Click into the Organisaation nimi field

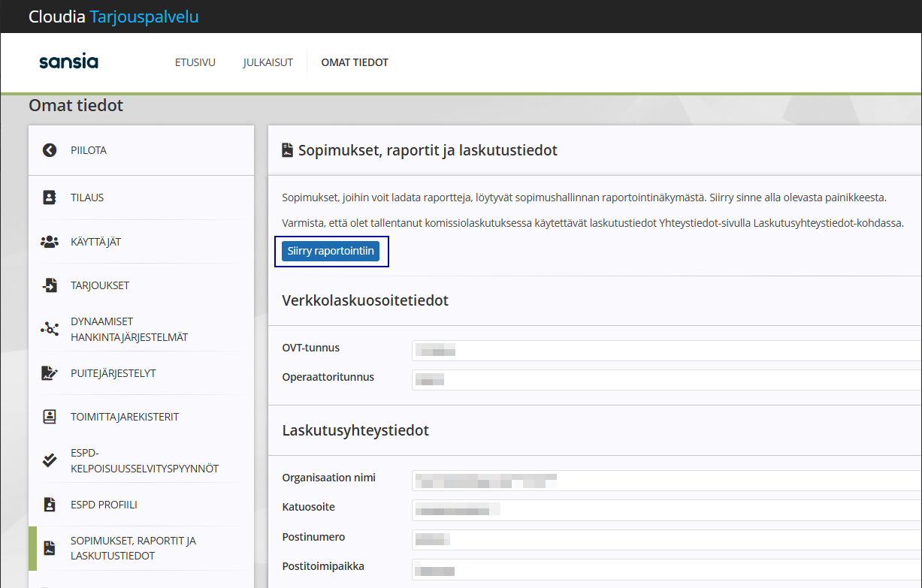[x=667, y=480]
